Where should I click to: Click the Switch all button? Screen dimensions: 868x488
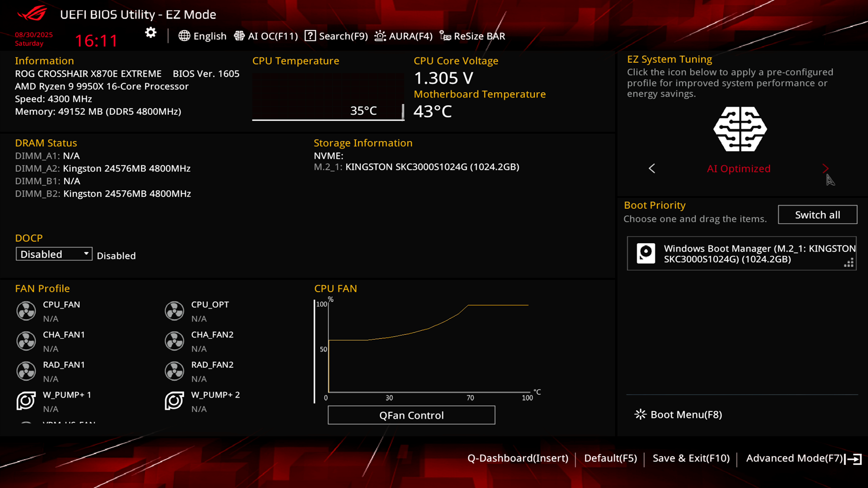click(x=817, y=215)
